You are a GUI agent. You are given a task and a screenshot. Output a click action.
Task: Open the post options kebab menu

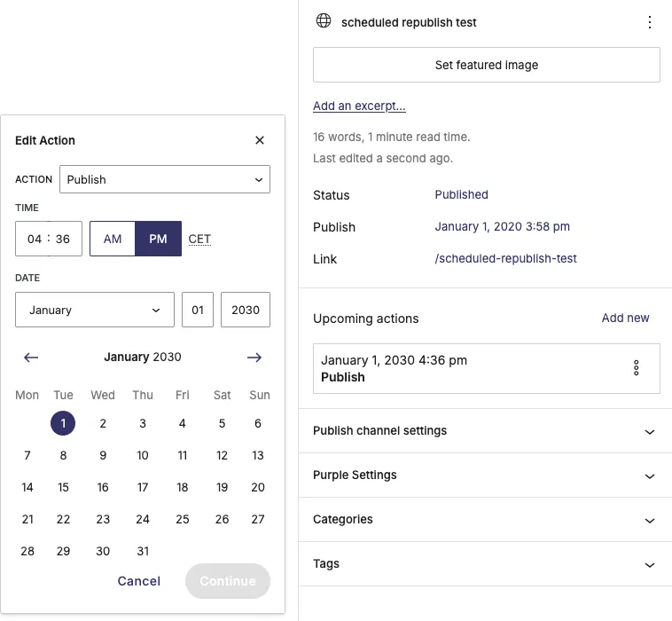coord(650,22)
